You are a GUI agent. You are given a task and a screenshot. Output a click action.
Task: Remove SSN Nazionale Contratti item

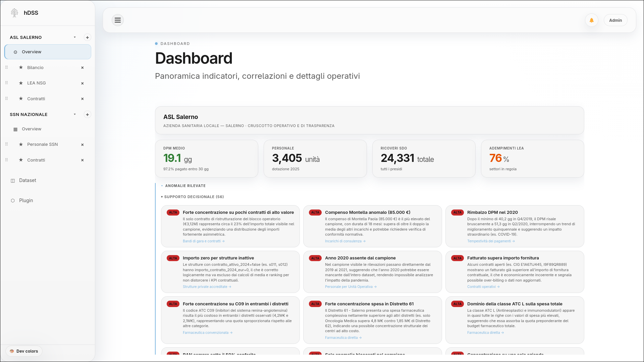tap(82, 160)
